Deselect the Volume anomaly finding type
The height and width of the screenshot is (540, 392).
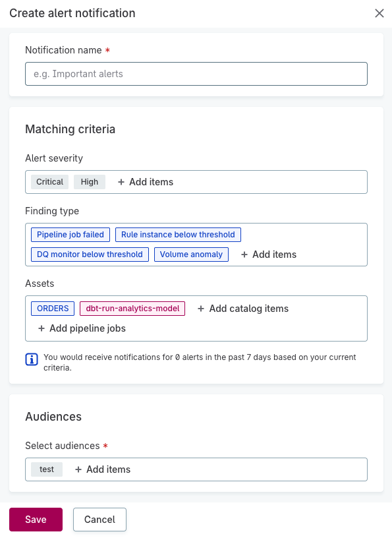point(191,254)
